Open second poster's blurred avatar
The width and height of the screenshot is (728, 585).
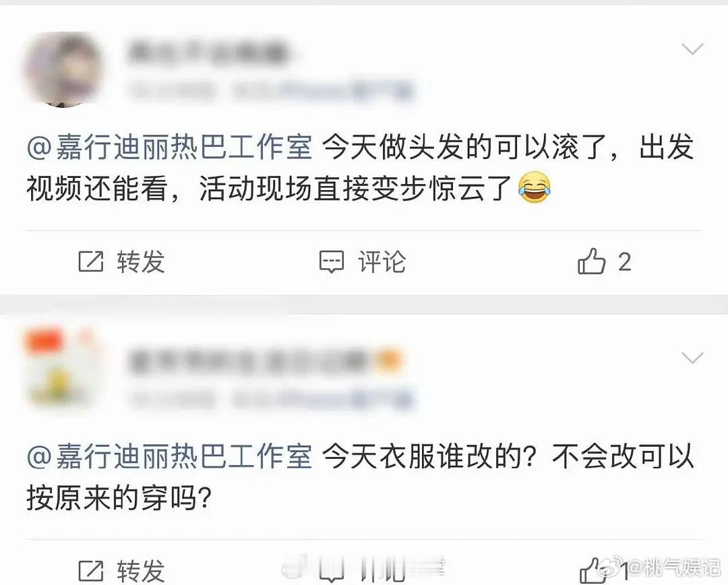pyautogui.click(x=62, y=371)
